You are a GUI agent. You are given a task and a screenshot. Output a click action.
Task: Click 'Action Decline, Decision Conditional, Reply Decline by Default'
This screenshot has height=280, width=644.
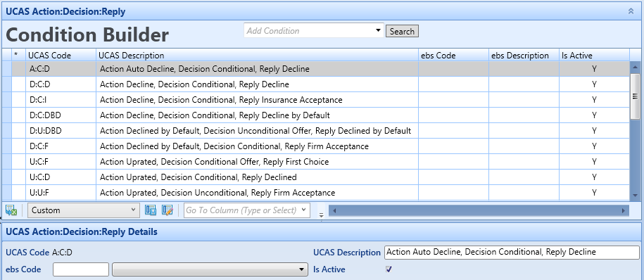click(x=215, y=115)
